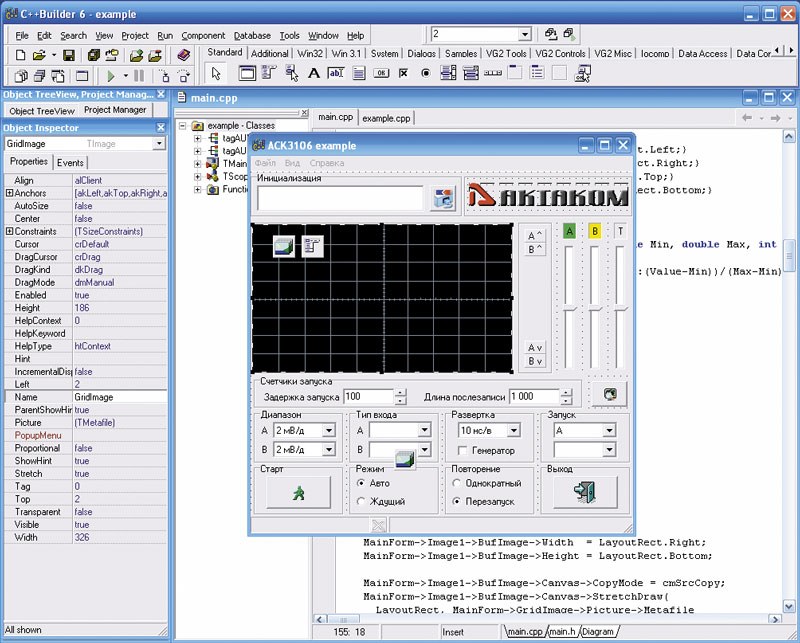Screen dimensions: 800x643
Task: Click the Задержка запуска value field
Action: (x=367, y=397)
